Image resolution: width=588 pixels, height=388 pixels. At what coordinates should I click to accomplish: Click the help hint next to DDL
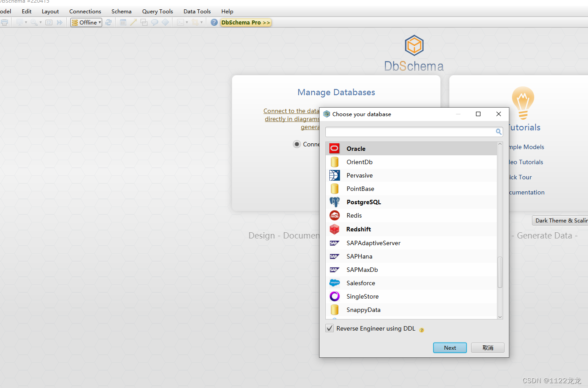pyautogui.click(x=422, y=330)
